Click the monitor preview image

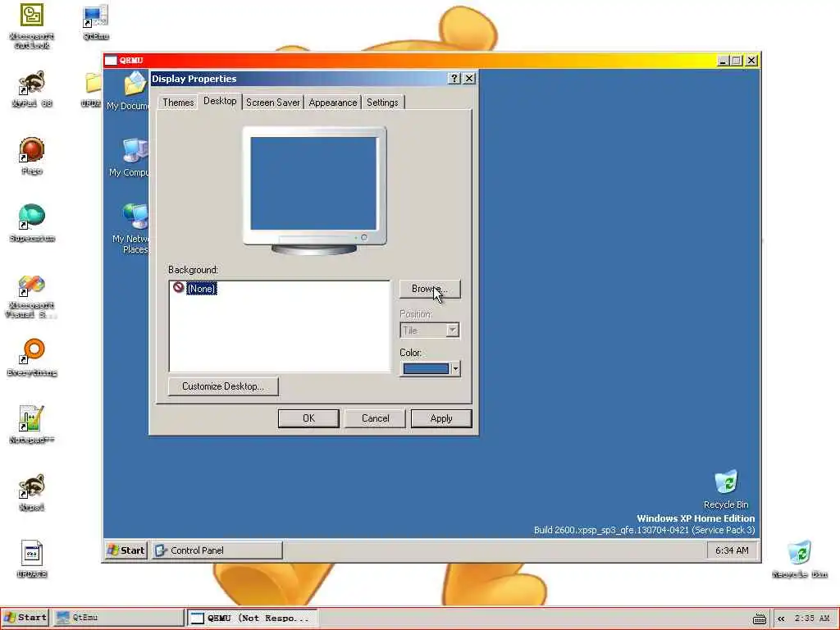click(314, 190)
